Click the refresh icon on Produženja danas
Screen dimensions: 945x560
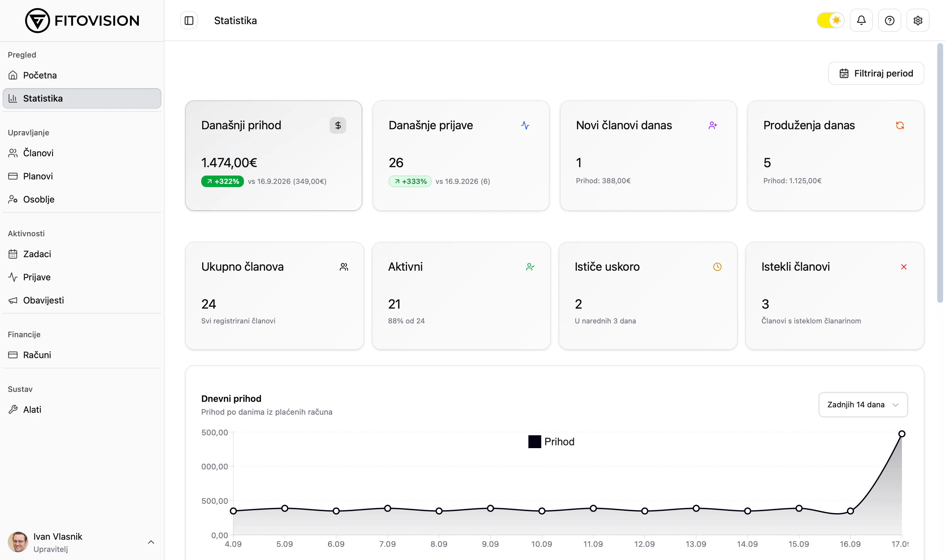point(900,125)
